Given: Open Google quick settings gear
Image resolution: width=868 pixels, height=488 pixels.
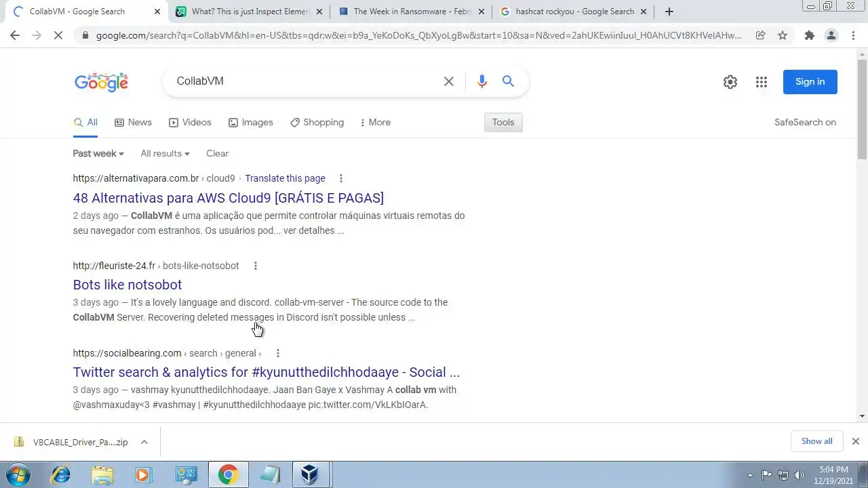Looking at the screenshot, I should coord(730,82).
